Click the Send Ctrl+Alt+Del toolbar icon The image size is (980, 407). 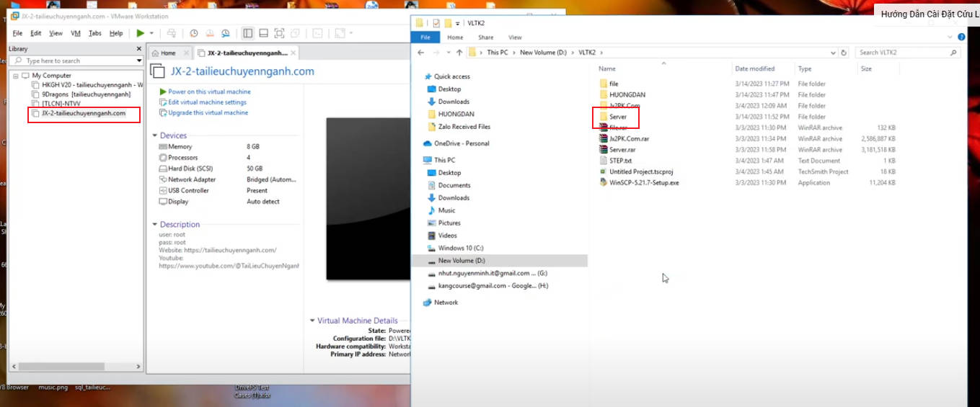[172, 33]
